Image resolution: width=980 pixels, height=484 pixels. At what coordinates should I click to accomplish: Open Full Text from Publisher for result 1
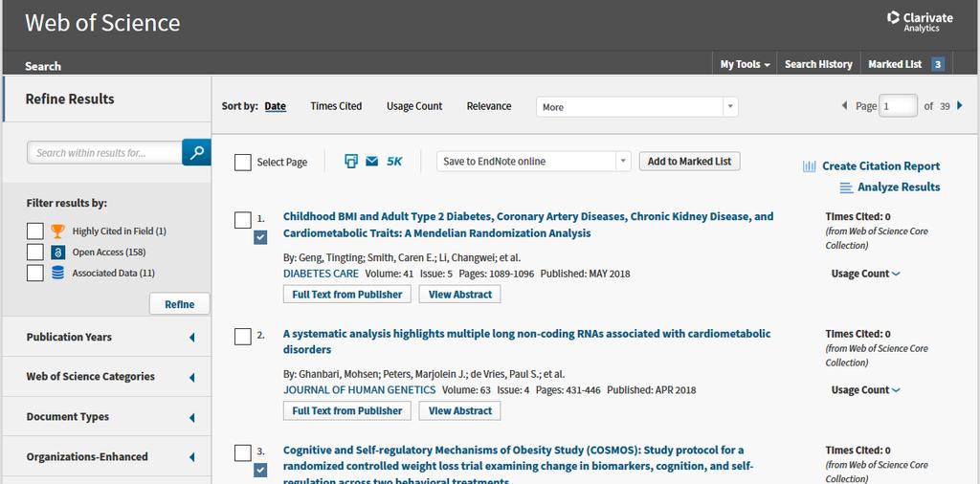[x=346, y=295]
